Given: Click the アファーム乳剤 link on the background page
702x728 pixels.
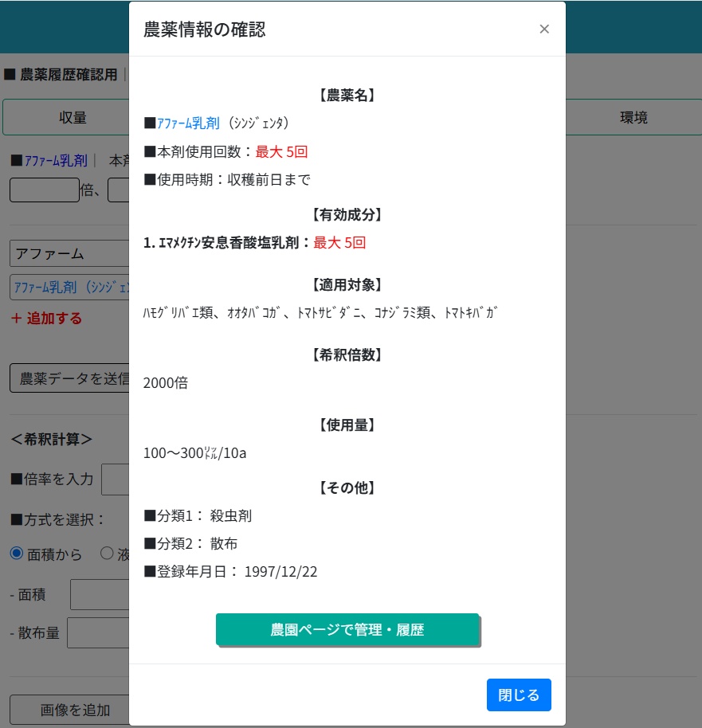Looking at the screenshot, I should point(56,161).
